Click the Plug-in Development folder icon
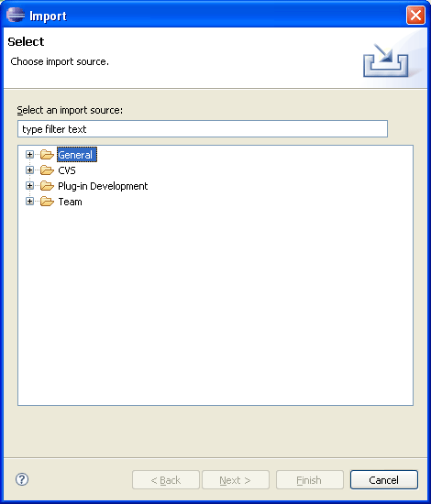This screenshot has width=431, height=504. pyautogui.click(x=47, y=186)
